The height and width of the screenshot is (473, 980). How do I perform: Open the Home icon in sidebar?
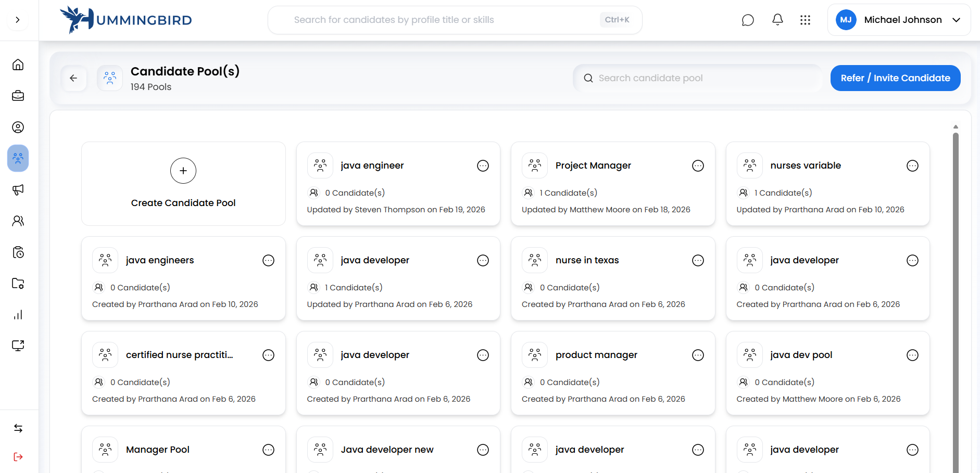point(18,65)
